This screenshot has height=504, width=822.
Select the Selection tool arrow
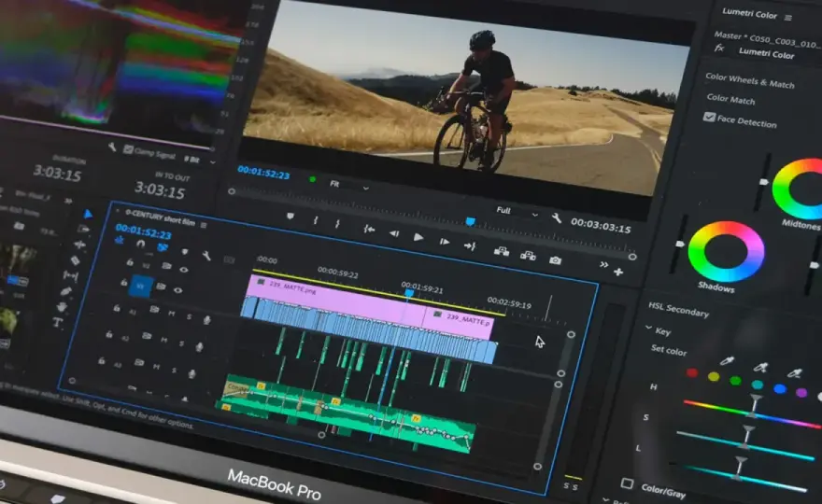point(88,214)
